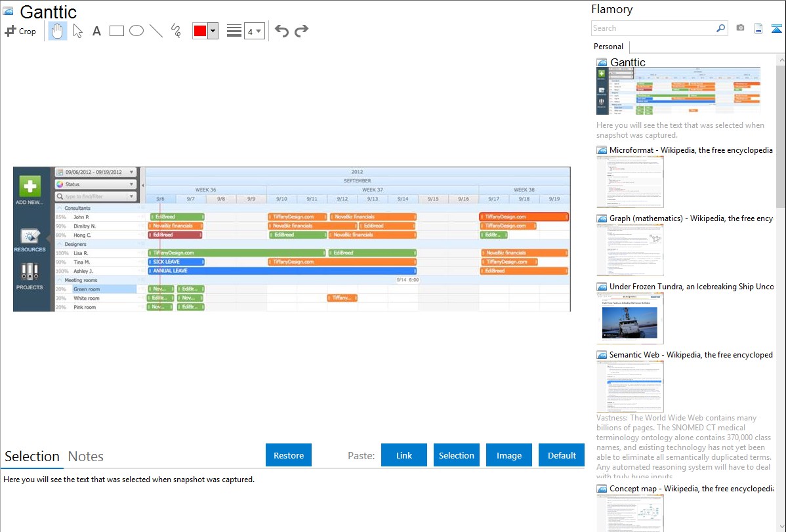
Task: Open PROJECTS in Ganttic sidebar
Action: (x=30, y=277)
